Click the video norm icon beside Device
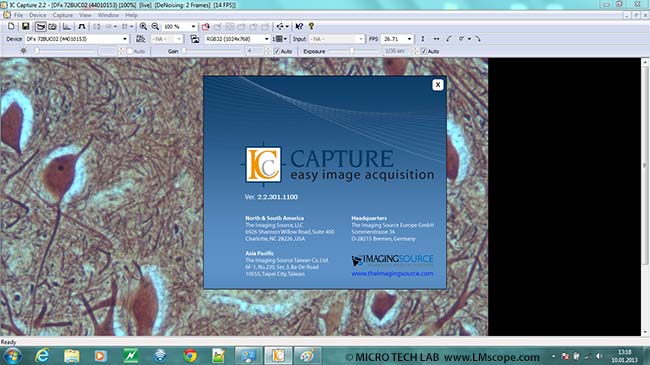This screenshot has height=365, width=650. (x=141, y=39)
